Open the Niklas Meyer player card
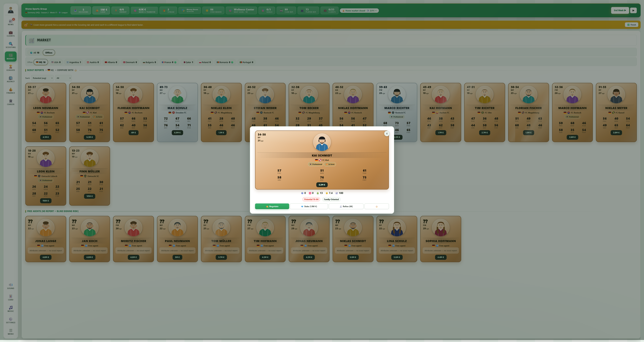 (x=616, y=113)
